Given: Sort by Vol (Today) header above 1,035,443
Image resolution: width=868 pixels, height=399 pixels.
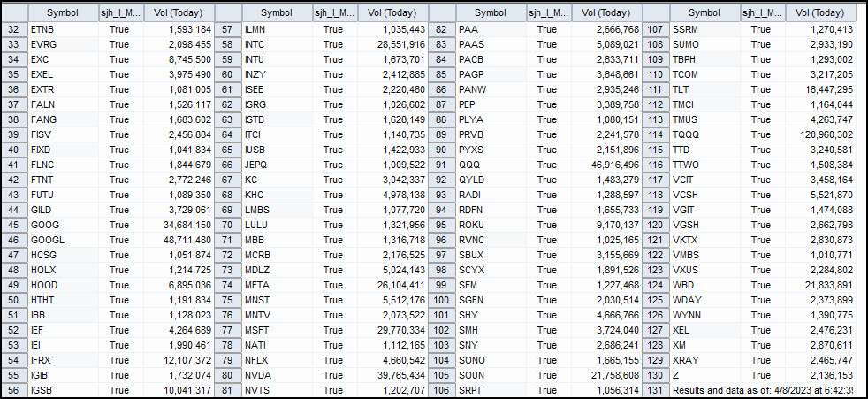Looking at the screenshot, I should coord(393,12).
